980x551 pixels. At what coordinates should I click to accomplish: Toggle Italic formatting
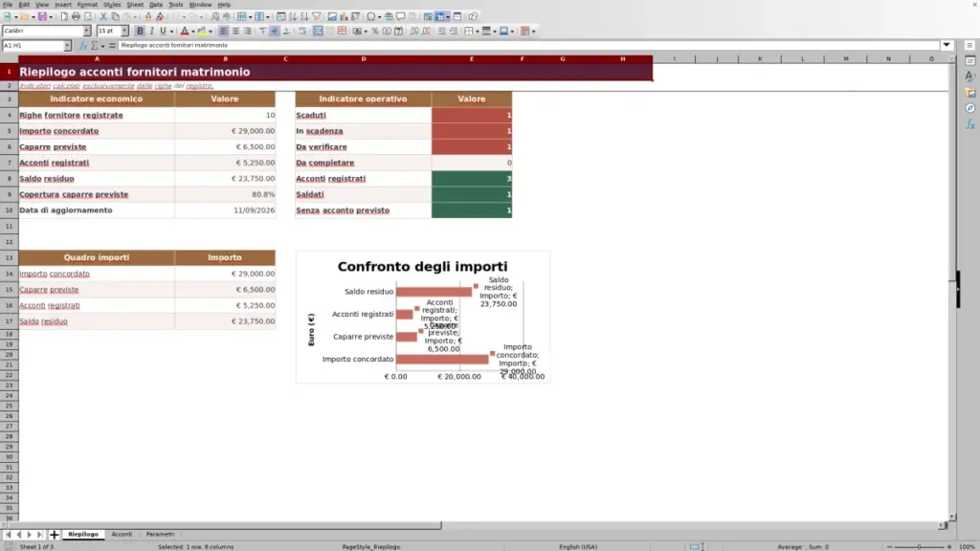click(151, 31)
